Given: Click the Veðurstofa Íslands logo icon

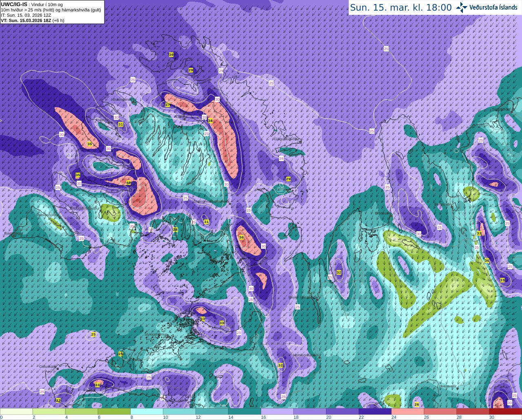Looking at the screenshot, I should (461, 7).
